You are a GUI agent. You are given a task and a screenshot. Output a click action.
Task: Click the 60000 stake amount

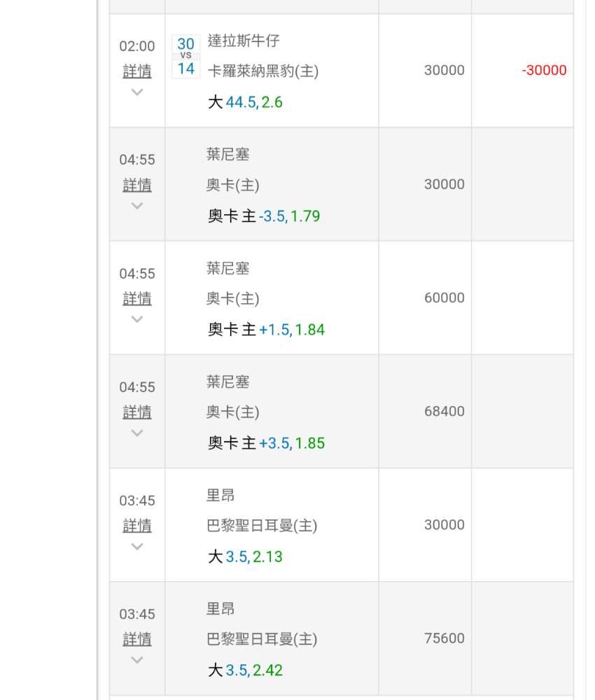[x=444, y=297]
